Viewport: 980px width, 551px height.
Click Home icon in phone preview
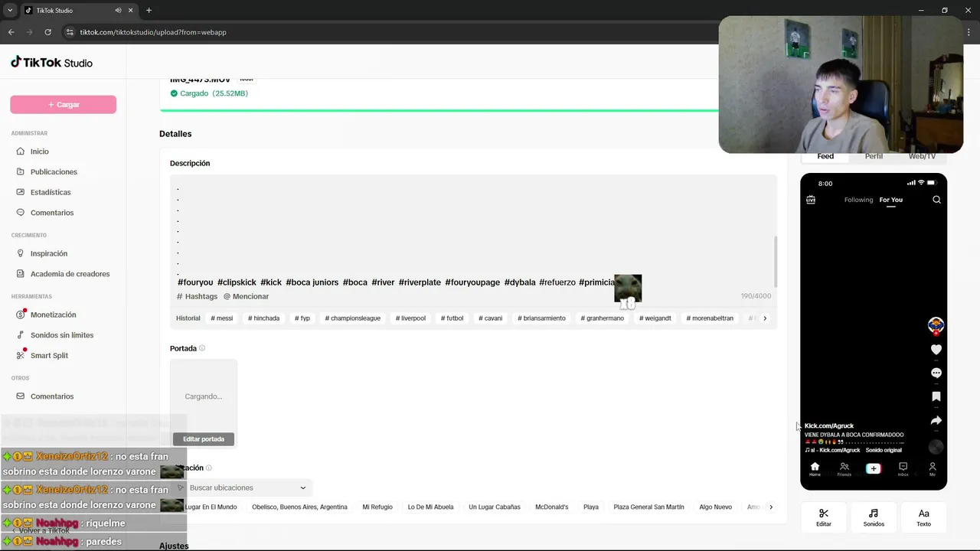815,469
